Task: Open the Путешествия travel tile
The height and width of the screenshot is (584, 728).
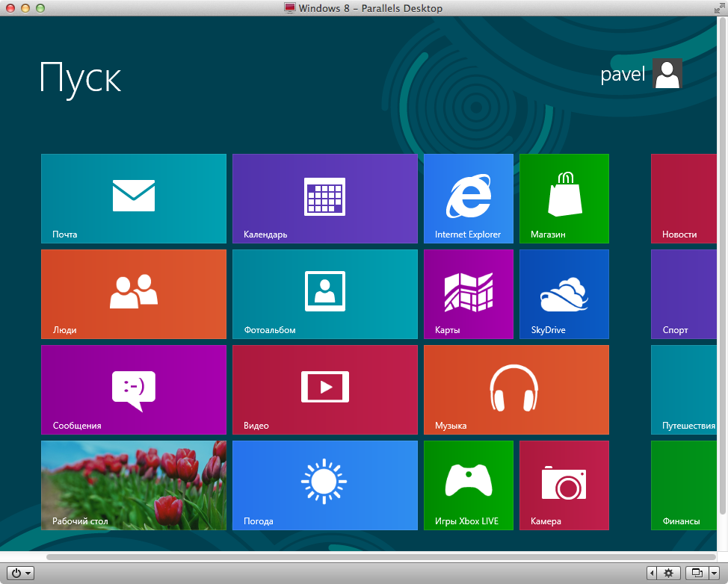Action: tap(684, 390)
